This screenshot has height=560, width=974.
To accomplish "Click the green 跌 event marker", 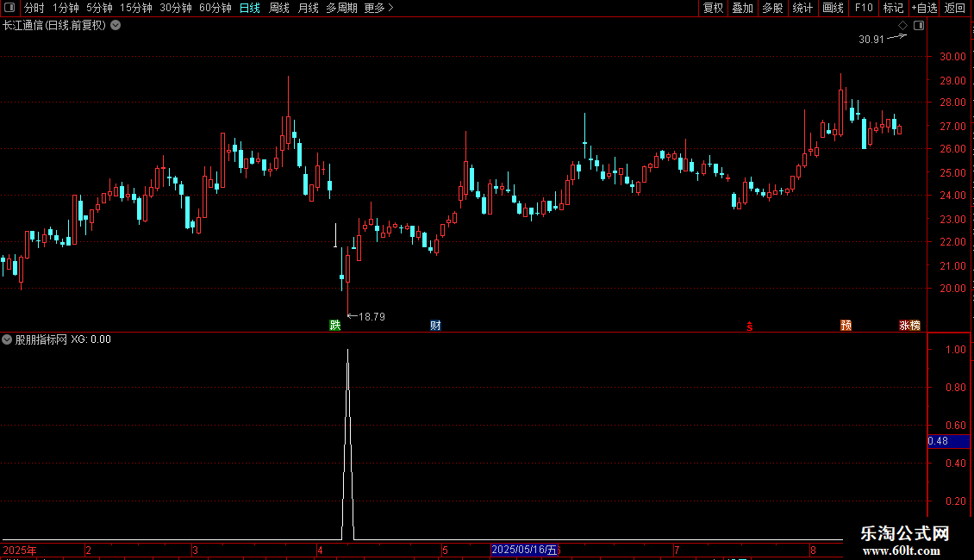I will 334,326.
